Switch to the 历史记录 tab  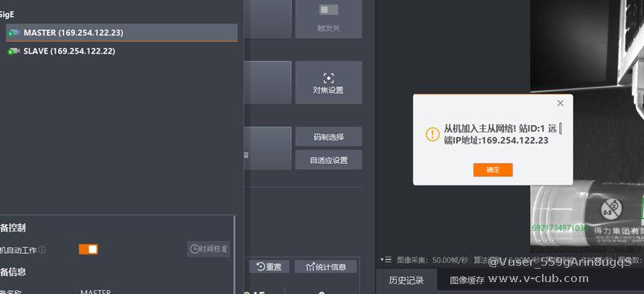coord(407,281)
